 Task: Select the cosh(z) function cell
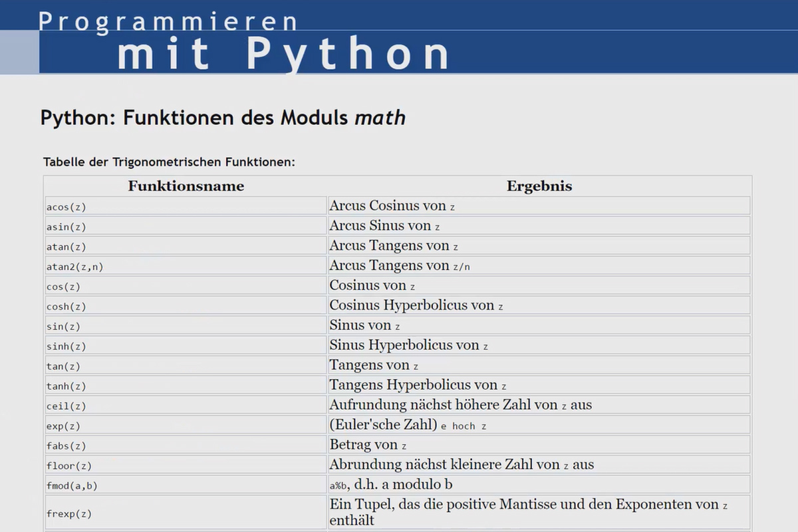(x=186, y=306)
